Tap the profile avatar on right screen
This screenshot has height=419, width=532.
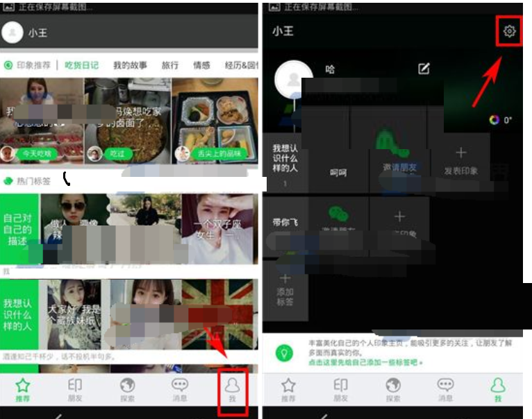pos(293,80)
